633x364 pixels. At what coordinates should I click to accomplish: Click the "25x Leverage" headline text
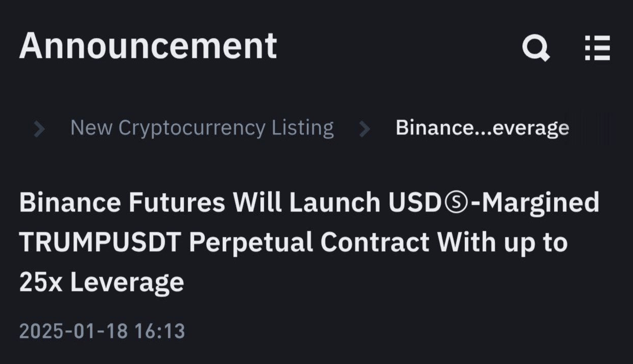point(102,282)
